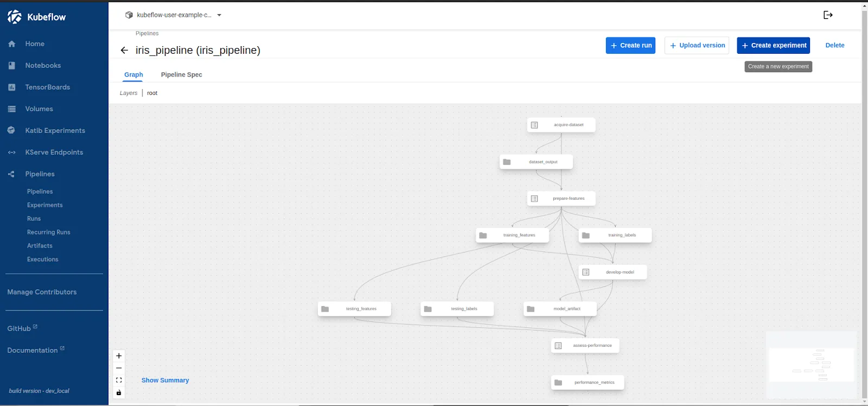Click the graph minimap thumbnail
This screenshot has height=406, width=868.
[x=811, y=365]
